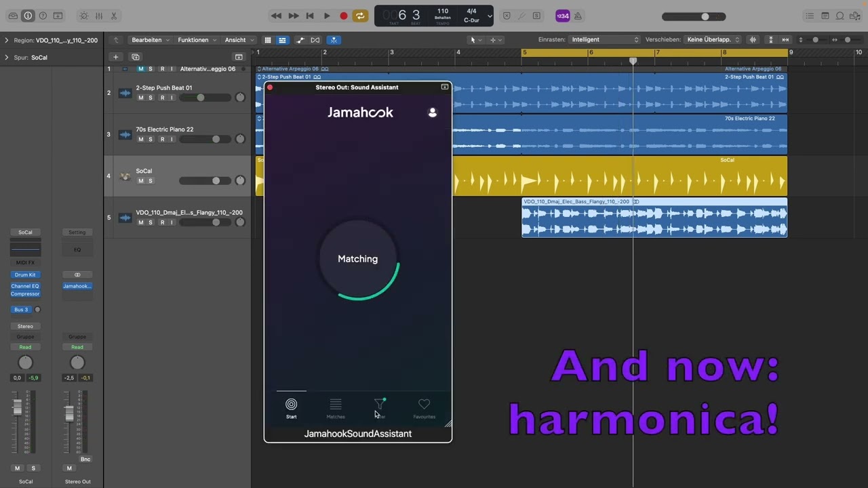Open the Loop Browser button
This screenshot has width=868, height=488.
tap(840, 16)
